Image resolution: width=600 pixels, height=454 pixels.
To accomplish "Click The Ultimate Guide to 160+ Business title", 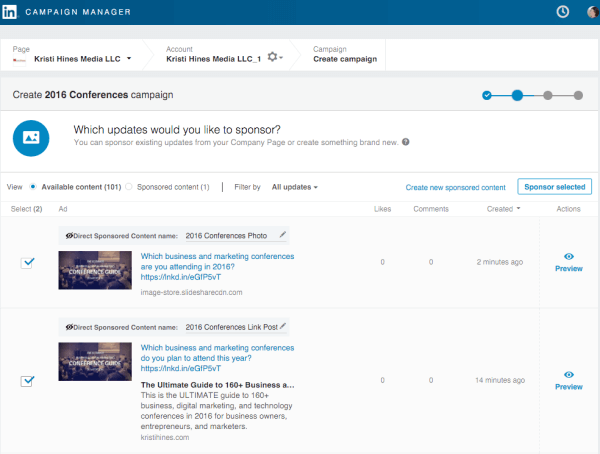I will pos(217,385).
